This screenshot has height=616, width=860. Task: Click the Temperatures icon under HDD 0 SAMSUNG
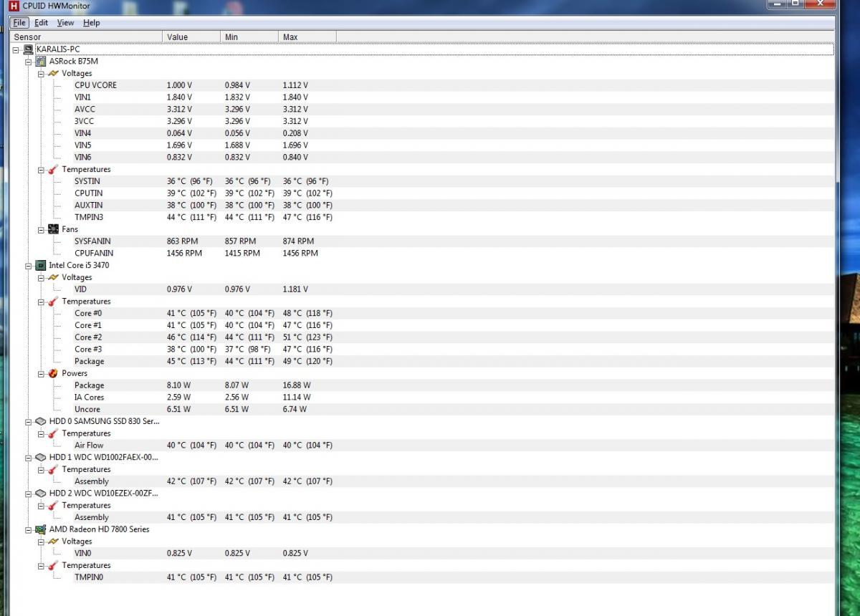pos(53,433)
